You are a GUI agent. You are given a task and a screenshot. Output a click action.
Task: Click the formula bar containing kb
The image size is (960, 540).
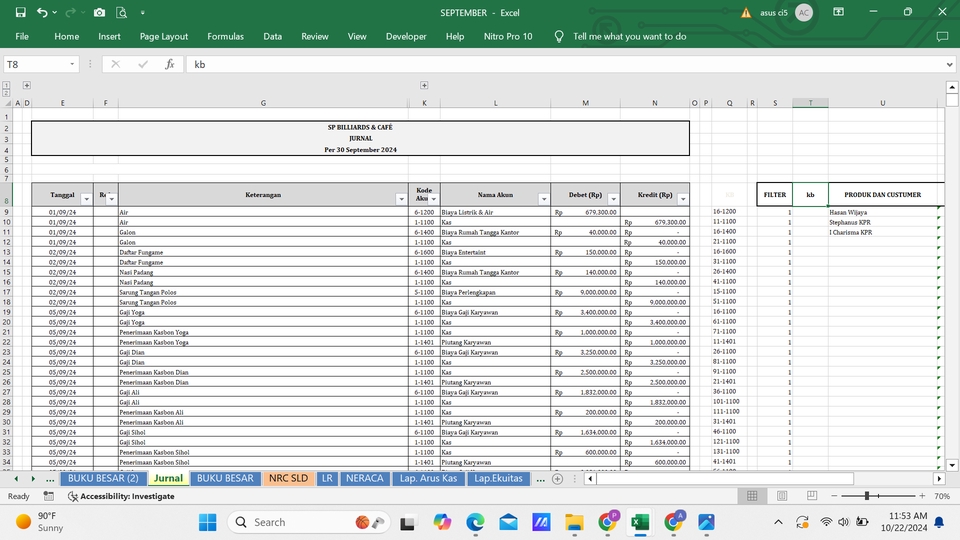tap(563, 64)
